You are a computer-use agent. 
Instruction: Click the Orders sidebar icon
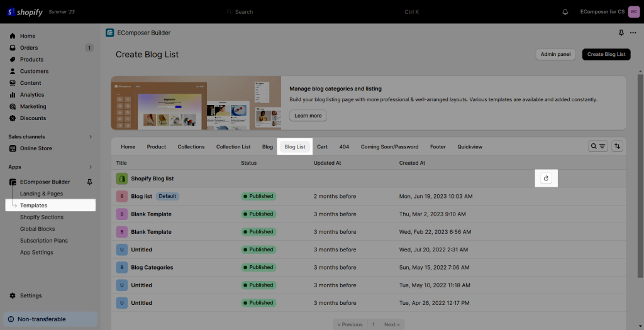(13, 48)
